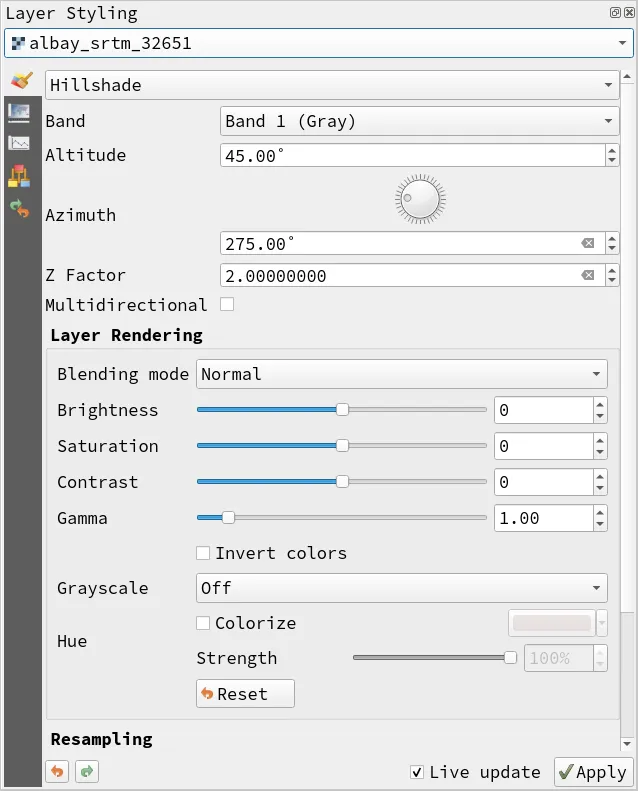Open the 3D view tab icon
638x791 pixels.
(x=19, y=176)
